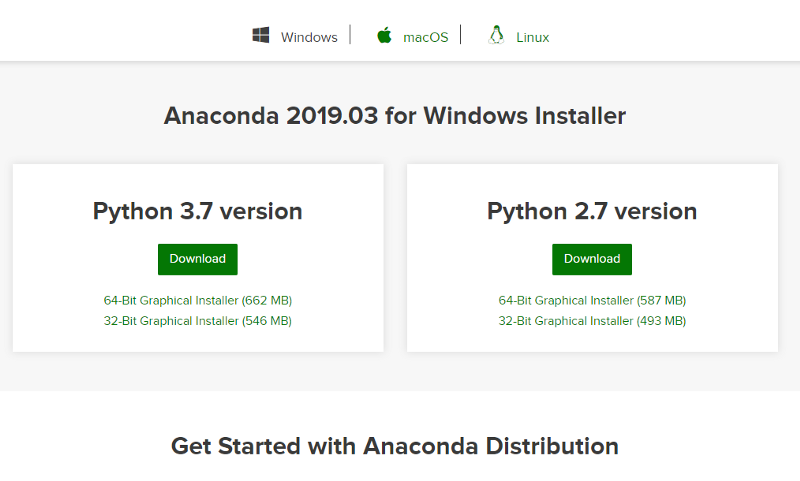800x481 pixels.
Task: Click the "Python 3.7 version" heading
Action: click(x=198, y=212)
